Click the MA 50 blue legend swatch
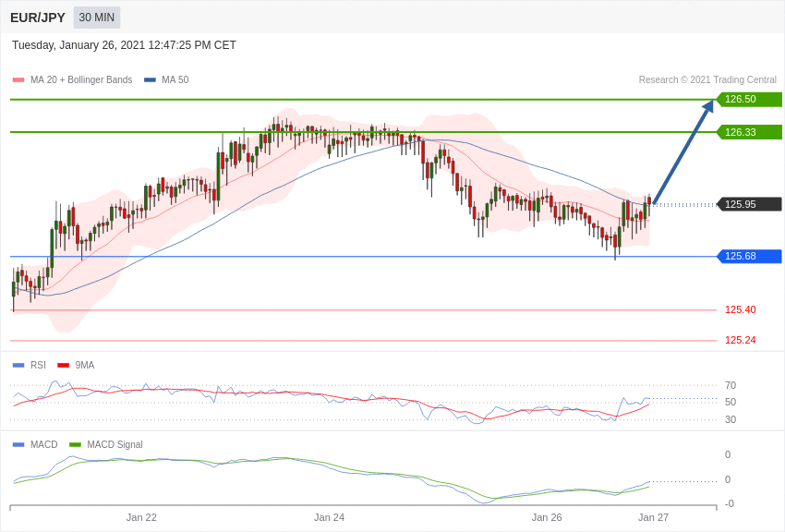This screenshot has height=532, width=785. [150, 80]
